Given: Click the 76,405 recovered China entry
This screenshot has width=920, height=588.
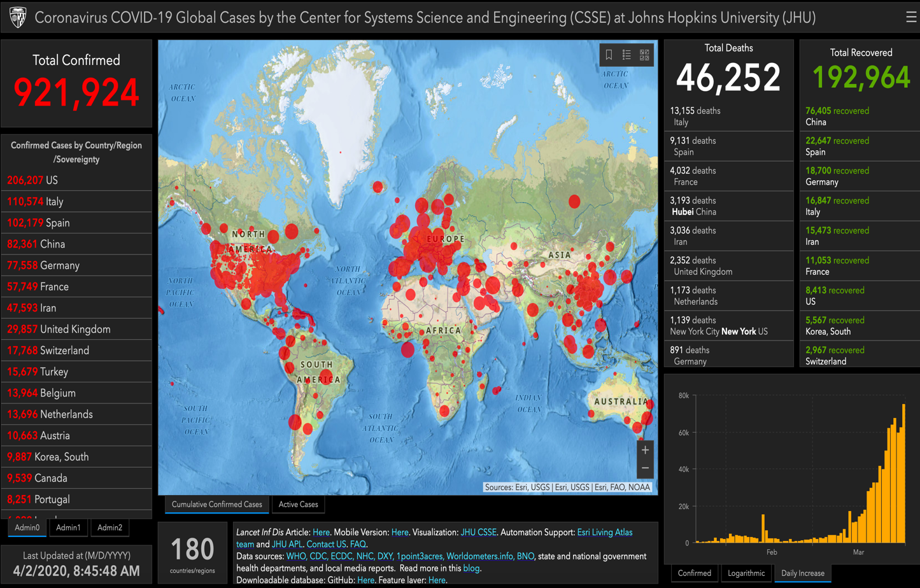Looking at the screenshot, I should (x=860, y=116).
